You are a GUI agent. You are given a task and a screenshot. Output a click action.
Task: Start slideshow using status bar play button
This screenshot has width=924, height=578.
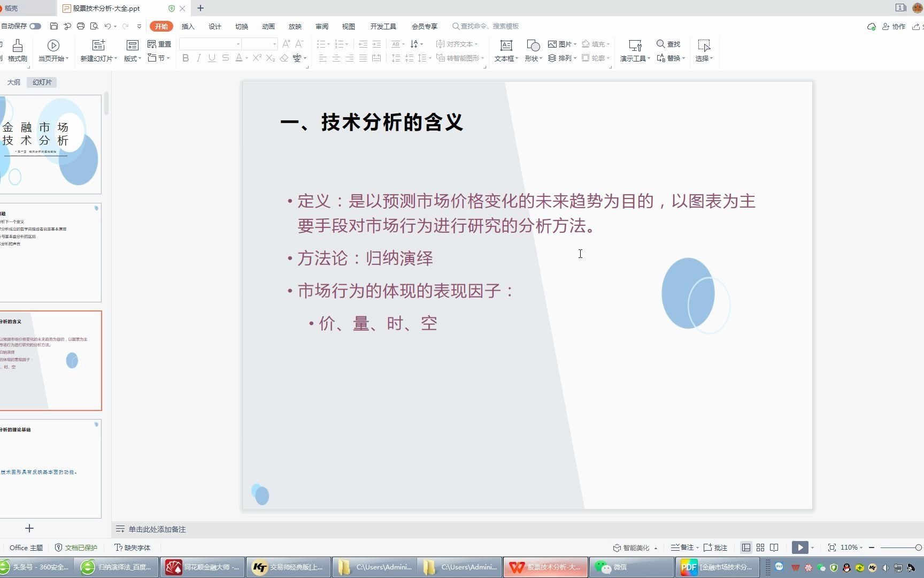click(x=800, y=547)
